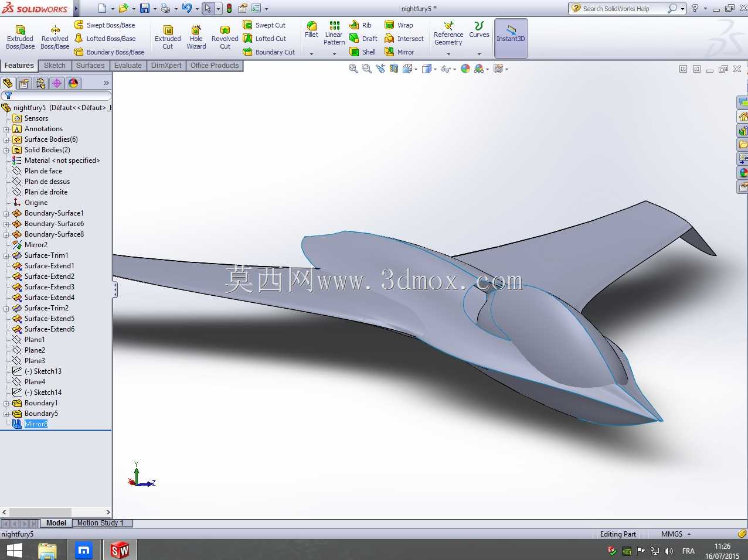Click the Zoom to Fit icon
Screen dimensions: 748x560
pyautogui.click(x=353, y=69)
